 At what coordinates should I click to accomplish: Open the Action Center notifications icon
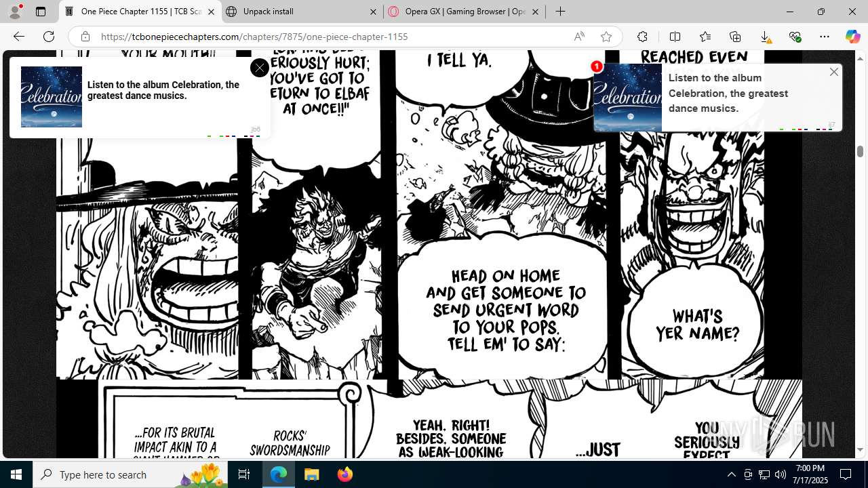click(846, 474)
